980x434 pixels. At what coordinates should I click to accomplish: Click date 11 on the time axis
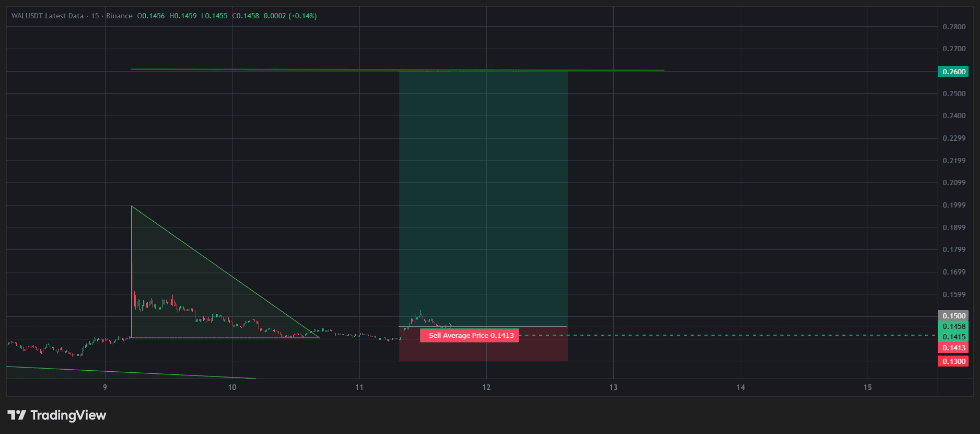coord(359,387)
